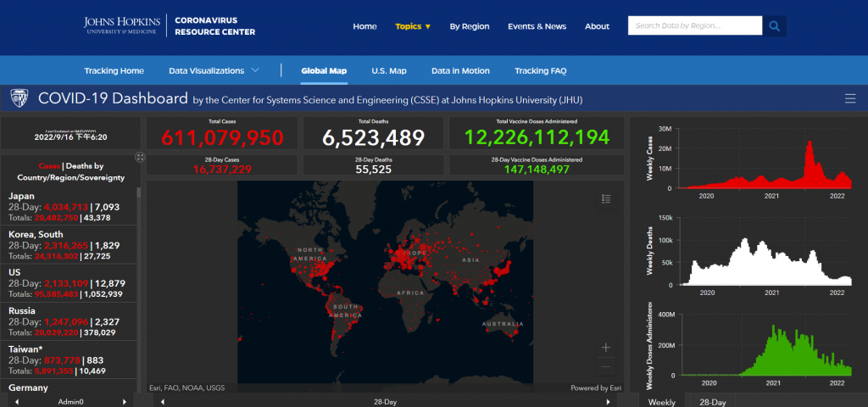868x407 pixels.
Task: Switch to the U.S. Map tab
Action: [x=389, y=71]
